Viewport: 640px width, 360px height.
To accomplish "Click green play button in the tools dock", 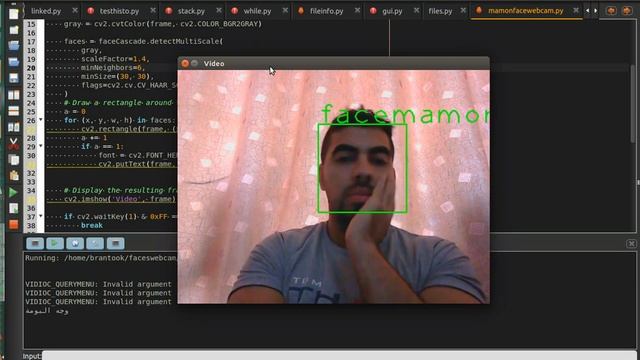I will click(x=55, y=244).
